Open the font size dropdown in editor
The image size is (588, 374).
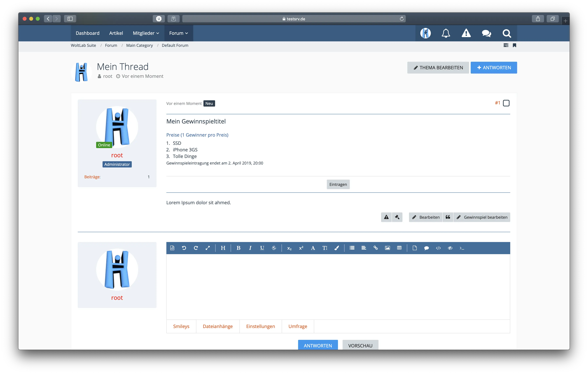(325, 248)
